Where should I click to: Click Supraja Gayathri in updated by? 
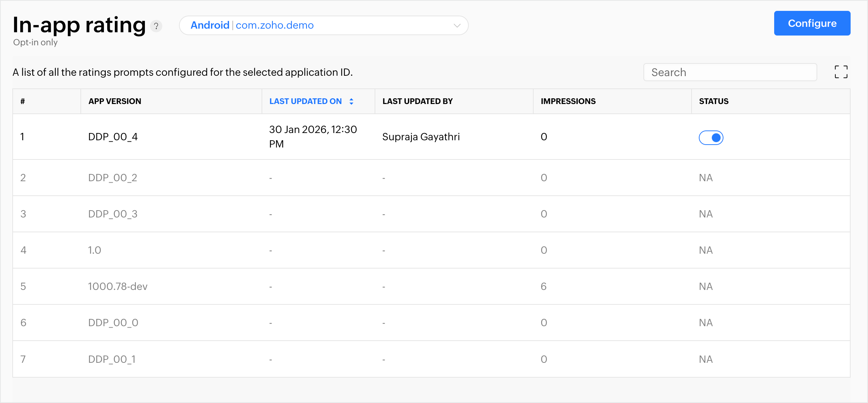coord(421,137)
